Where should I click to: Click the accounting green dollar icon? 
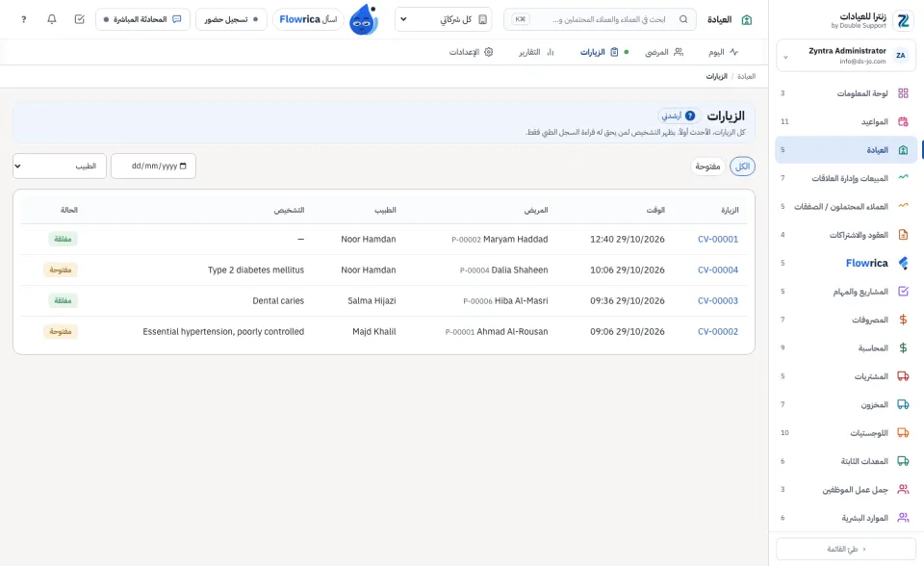(x=903, y=347)
